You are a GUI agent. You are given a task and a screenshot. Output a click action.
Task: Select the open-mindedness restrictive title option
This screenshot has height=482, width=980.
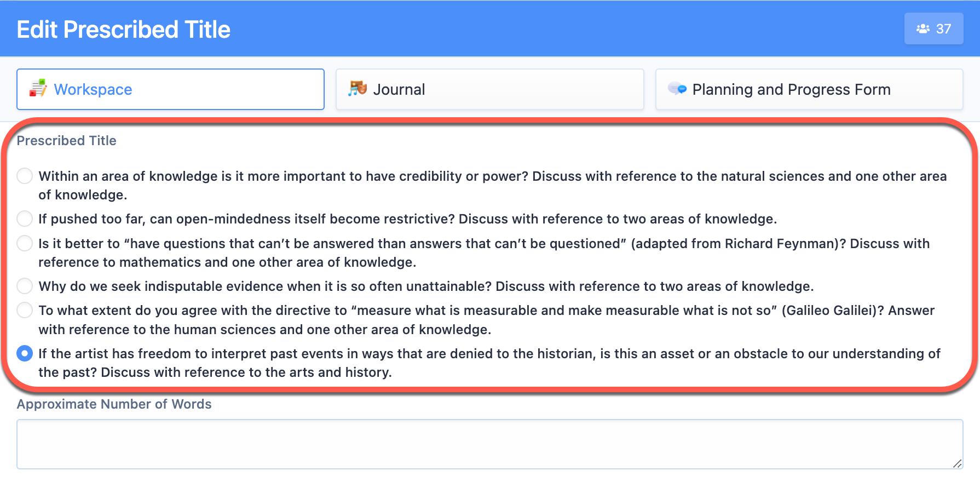(x=25, y=219)
